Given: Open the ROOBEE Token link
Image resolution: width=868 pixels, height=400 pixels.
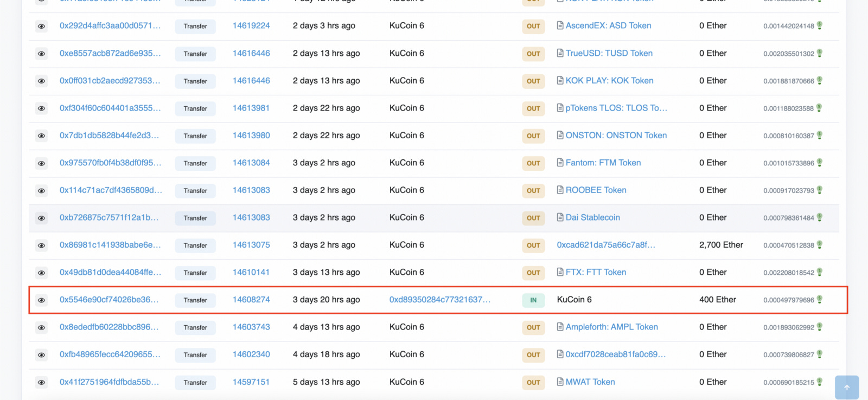Looking at the screenshot, I should point(596,190).
